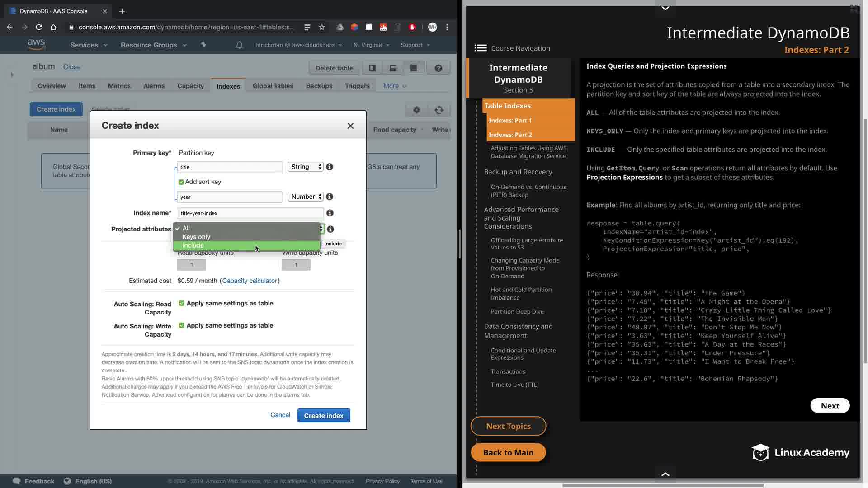Click the AWS notifications bell icon

click(x=239, y=45)
